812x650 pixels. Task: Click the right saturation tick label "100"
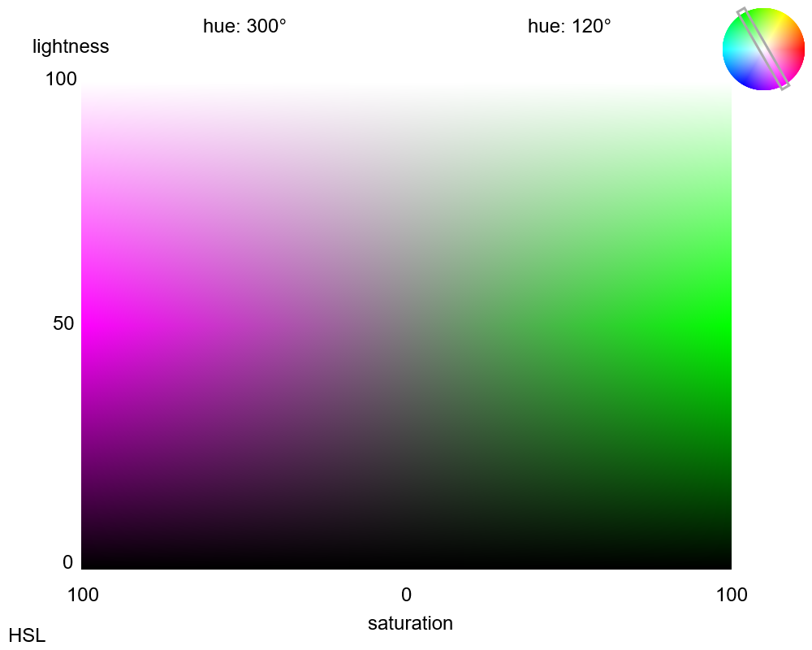pos(732,595)
